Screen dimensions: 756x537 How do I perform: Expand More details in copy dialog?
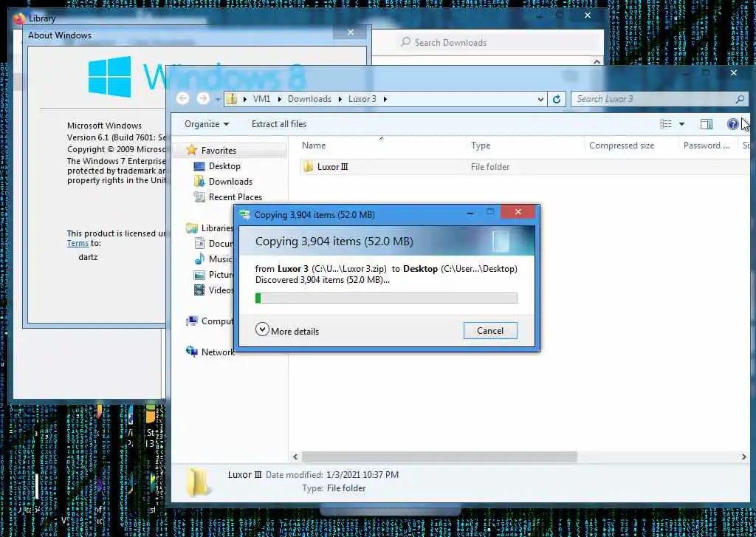pos(287,330)
